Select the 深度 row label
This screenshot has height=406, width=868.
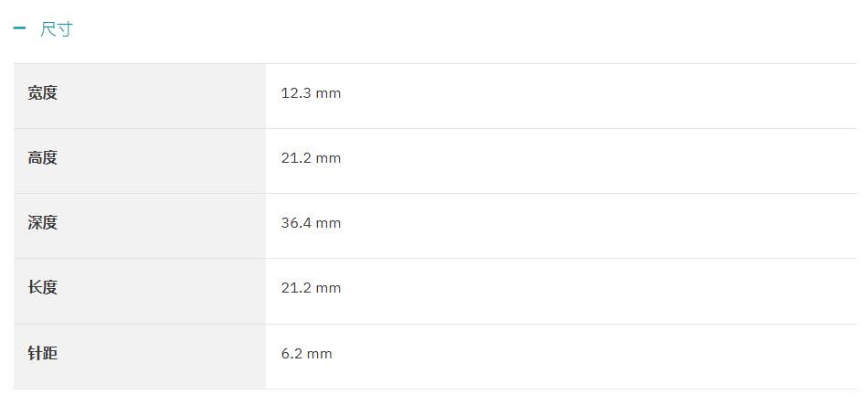point(43,223)
